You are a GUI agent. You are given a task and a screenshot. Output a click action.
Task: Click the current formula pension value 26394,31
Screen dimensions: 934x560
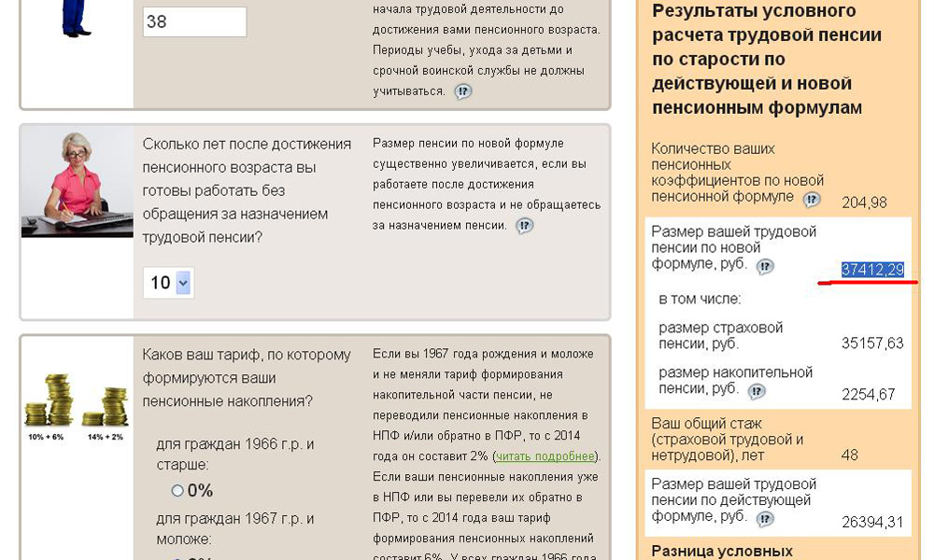click(x=872, y=522)
